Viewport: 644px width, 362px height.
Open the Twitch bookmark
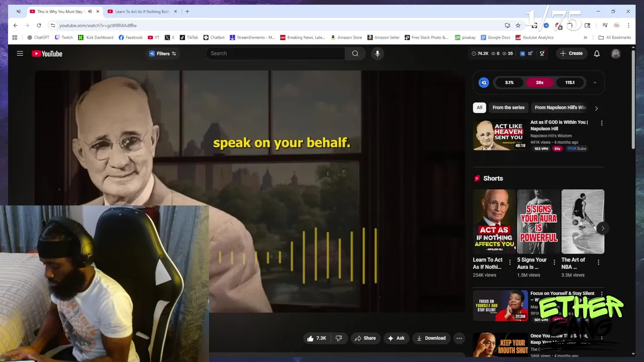(x=64, y=37)
